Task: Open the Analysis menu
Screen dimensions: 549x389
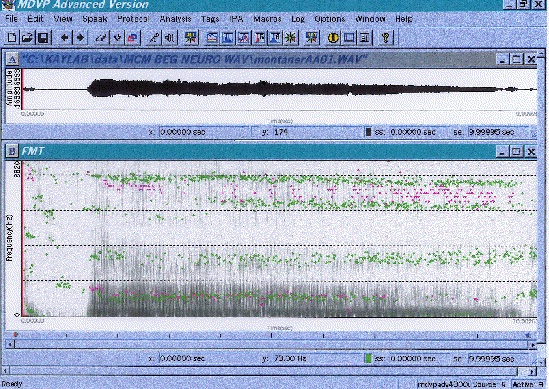Action: 175,19
